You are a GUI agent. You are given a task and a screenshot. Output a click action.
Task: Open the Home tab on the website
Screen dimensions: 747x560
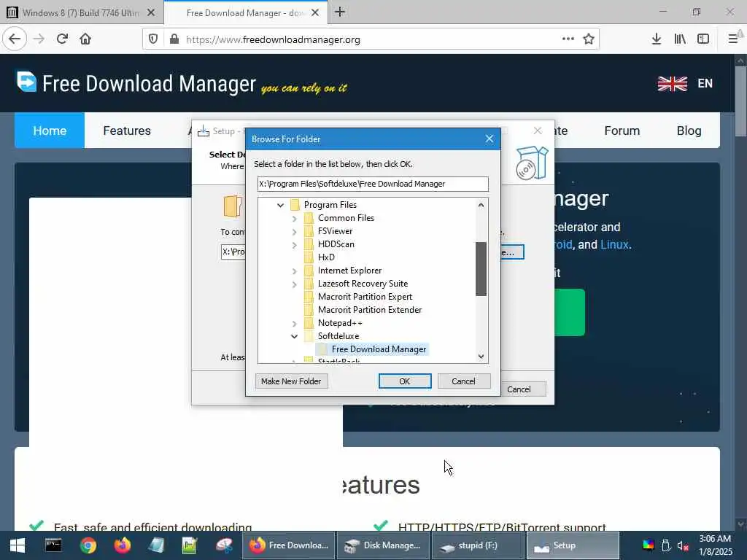click(50, 131)
